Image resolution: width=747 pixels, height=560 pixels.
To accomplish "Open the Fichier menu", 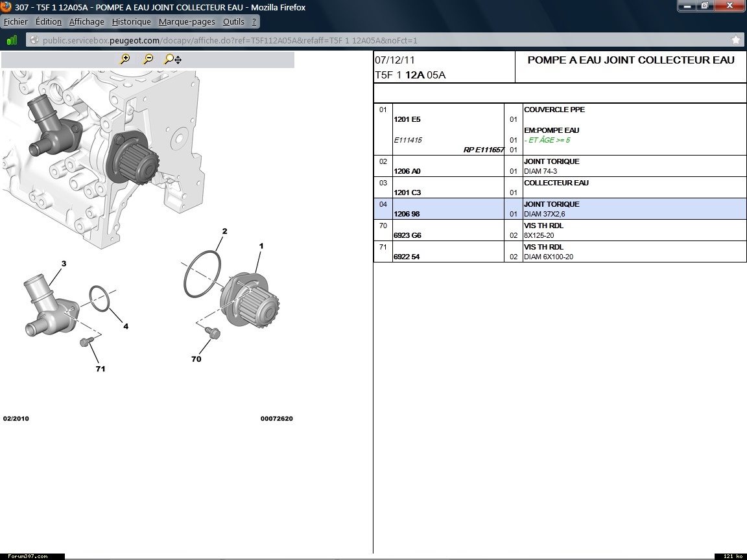I will [x=16, y=21].
